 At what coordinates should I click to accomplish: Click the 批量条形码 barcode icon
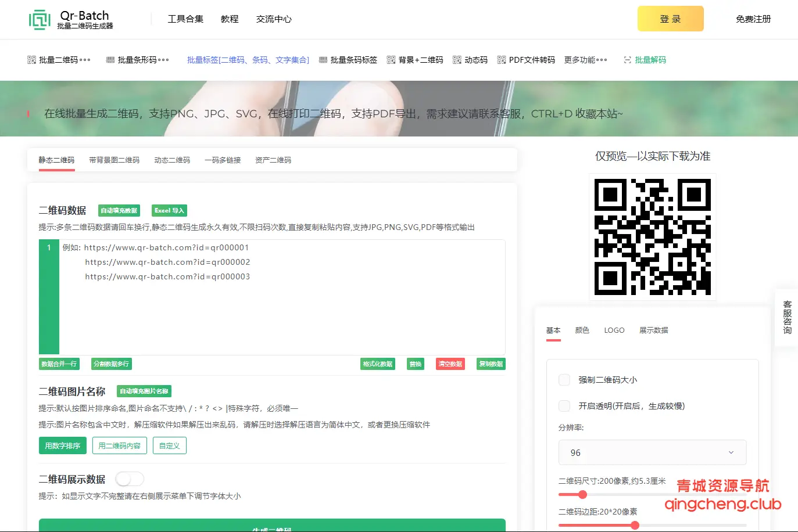coord(110,60)
